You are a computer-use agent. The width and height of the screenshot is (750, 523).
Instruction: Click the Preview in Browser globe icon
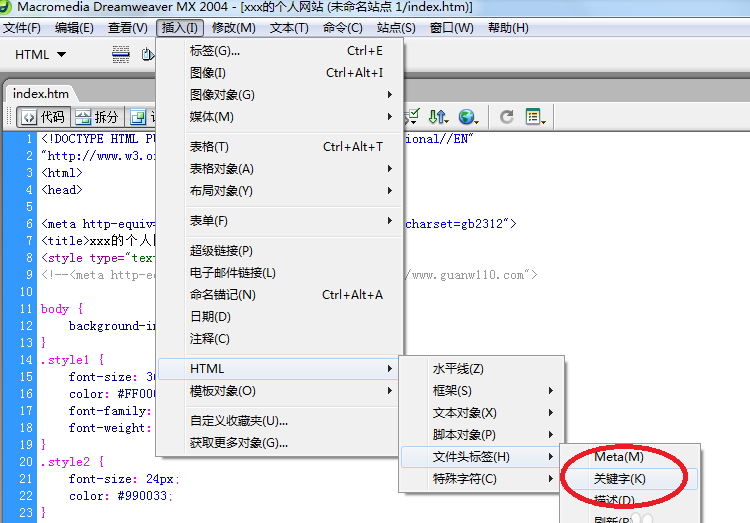[x=467, y=116]
